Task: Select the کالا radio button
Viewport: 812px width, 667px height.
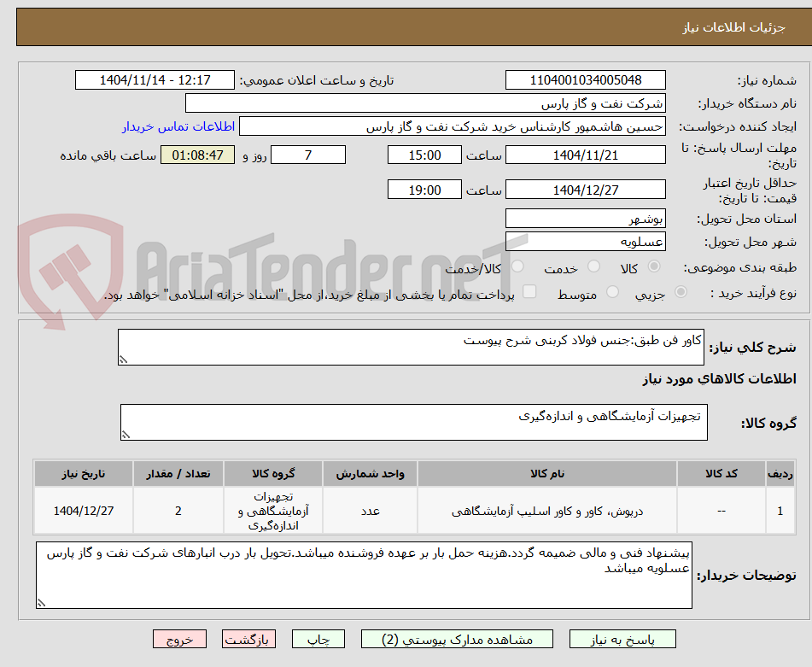Action: point(654,266)
